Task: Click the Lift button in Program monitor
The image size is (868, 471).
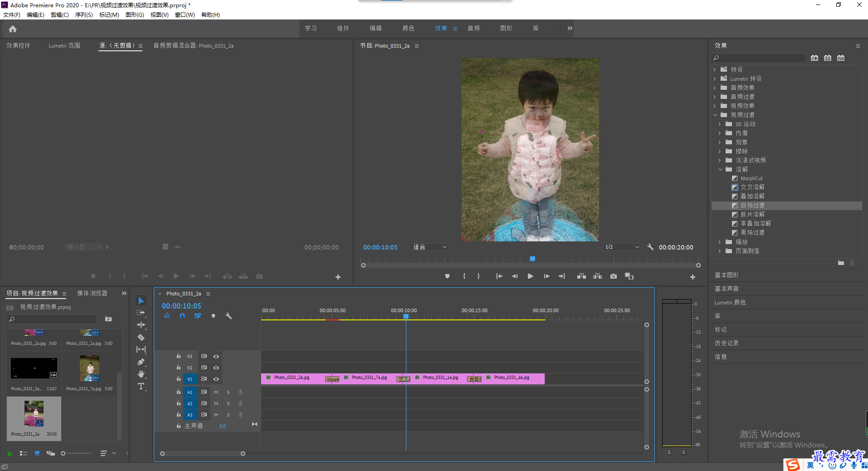Action: [x=581, y=276]
